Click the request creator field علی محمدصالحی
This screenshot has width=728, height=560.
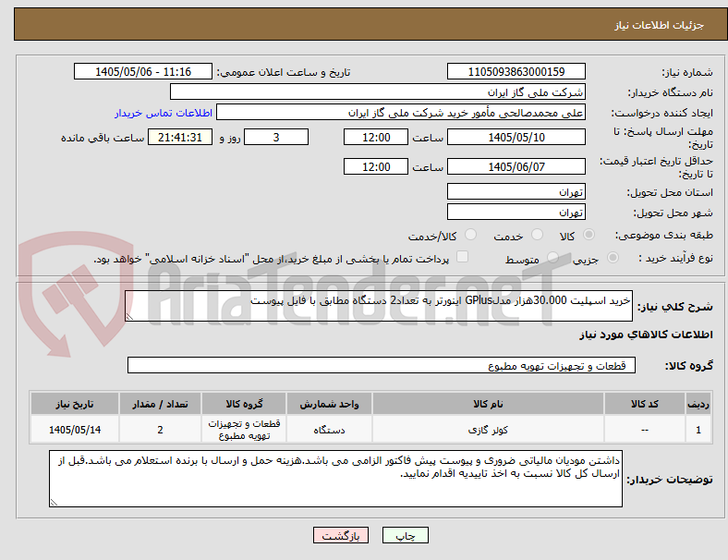(401, 113)
